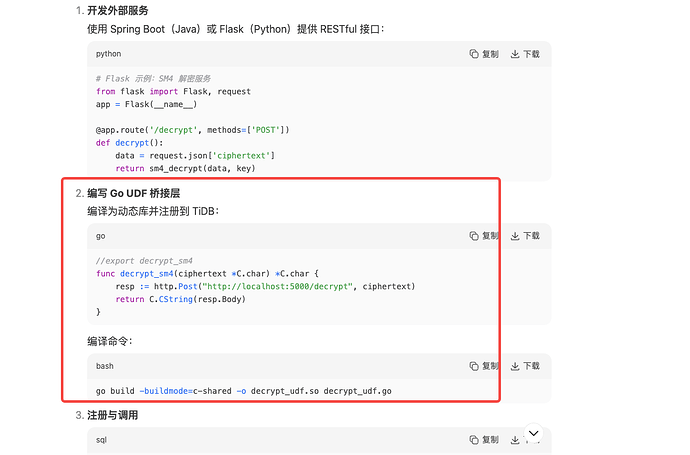Download the bash command snippet
Screen dimensions: 690x455
[525, 366]
